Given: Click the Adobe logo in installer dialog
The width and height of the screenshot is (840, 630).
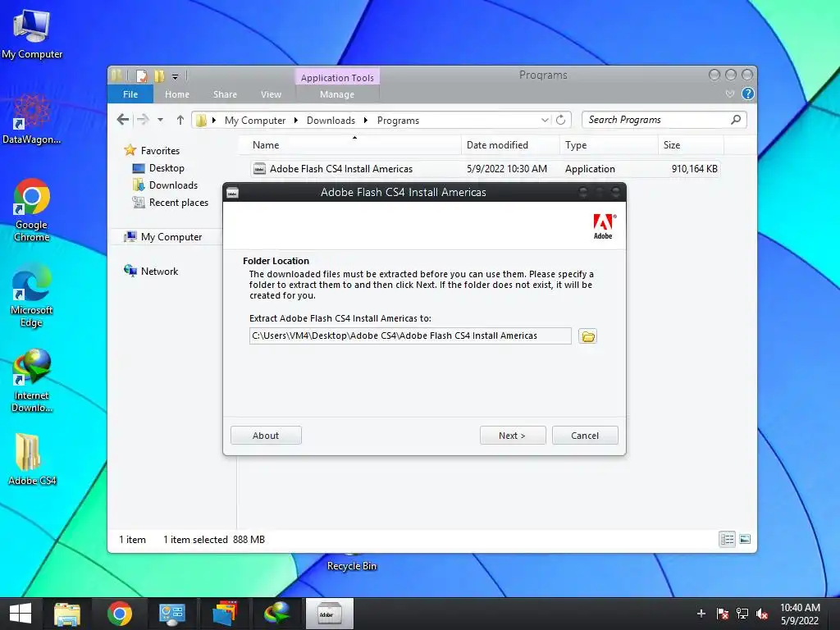Looking at the screenshot, I should 604,226.
